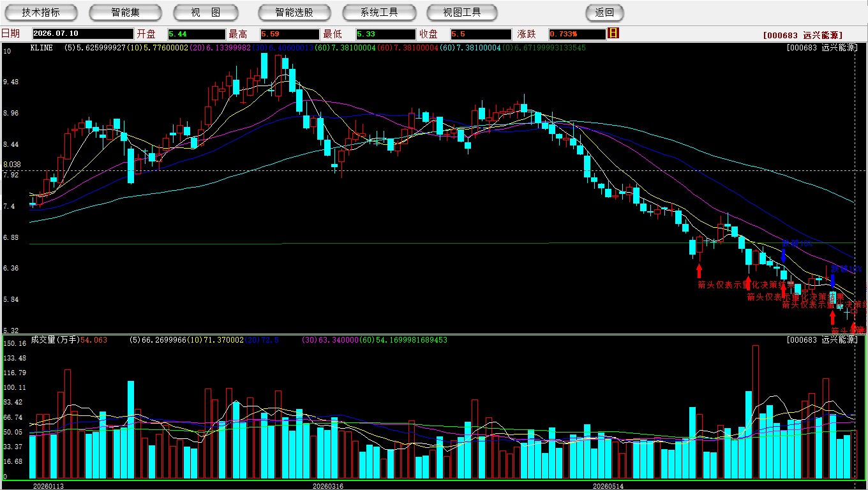The width and height of the screenshot is (868, 490).
Task: Click the price chart's [000683 远兴能源] corner label
Action: 821,48
